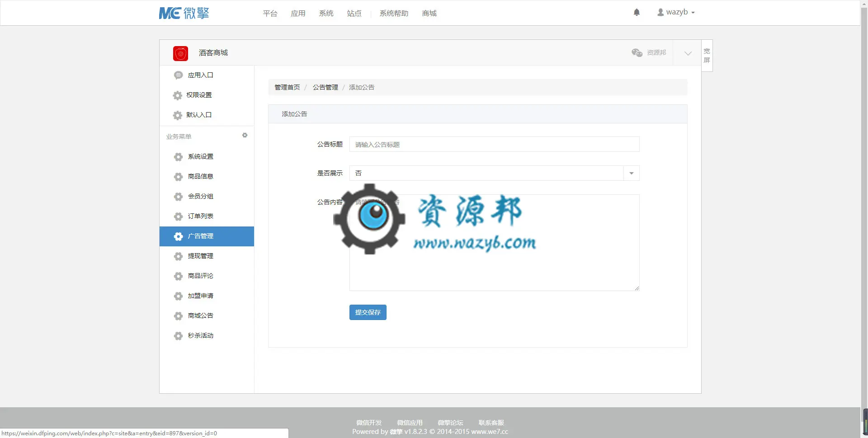This screenshot has height=438, width=868.
Task: Click the gear icon next to 权限设置
Action: click(x=178, y=95)
